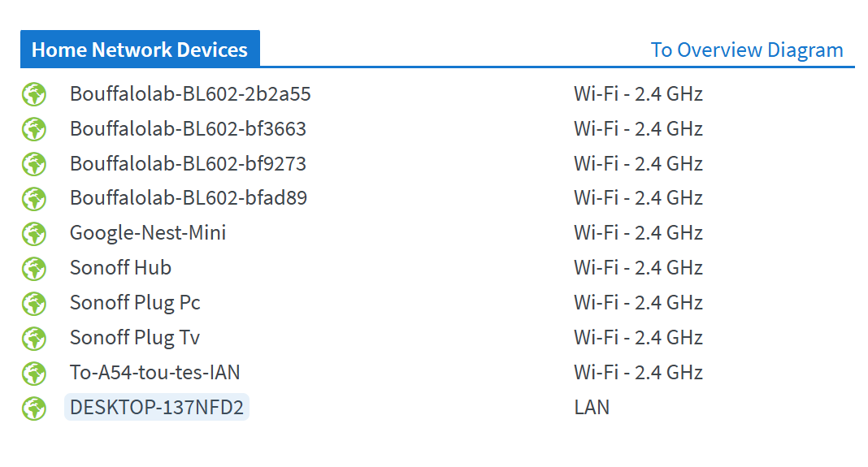Select the Home Network Devices tab

[140, 50]
